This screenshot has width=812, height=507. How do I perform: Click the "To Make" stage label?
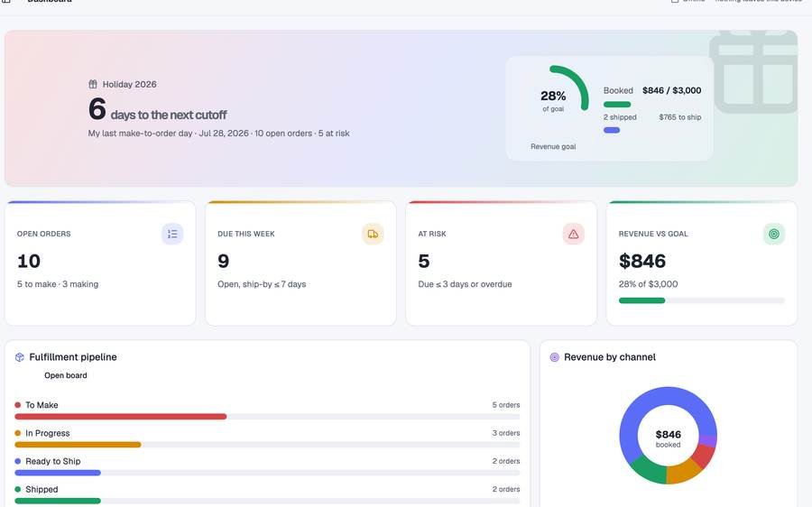[42, 405]
